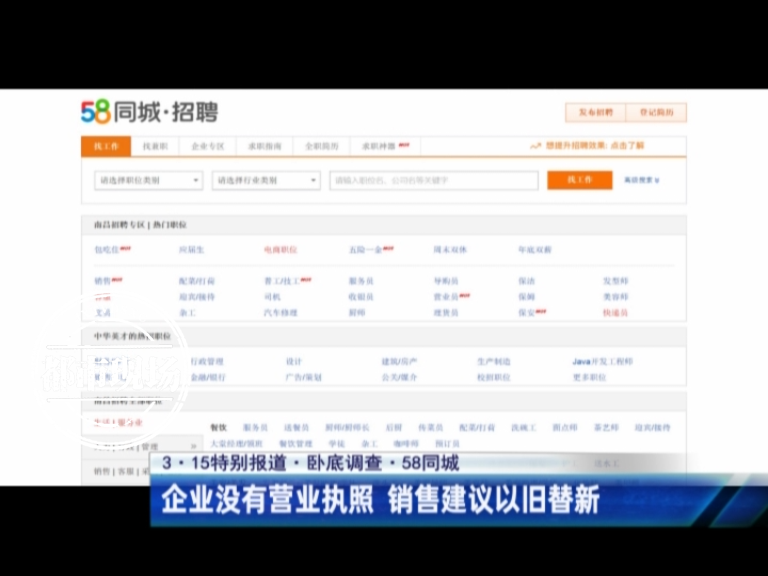
Task: Click the 发布招聘 button
Action: coord(596,112)
